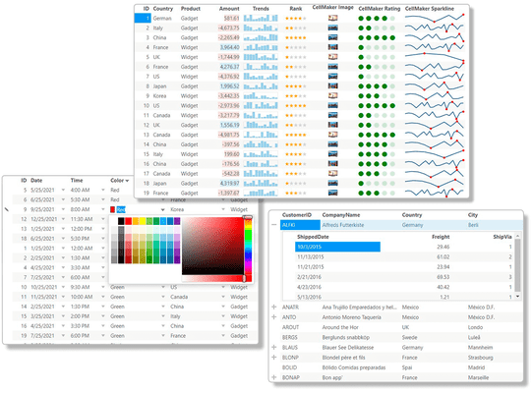Click the green rating dots in row 10
The width and height of the screenshot is (532, 393).
point(377,105)
